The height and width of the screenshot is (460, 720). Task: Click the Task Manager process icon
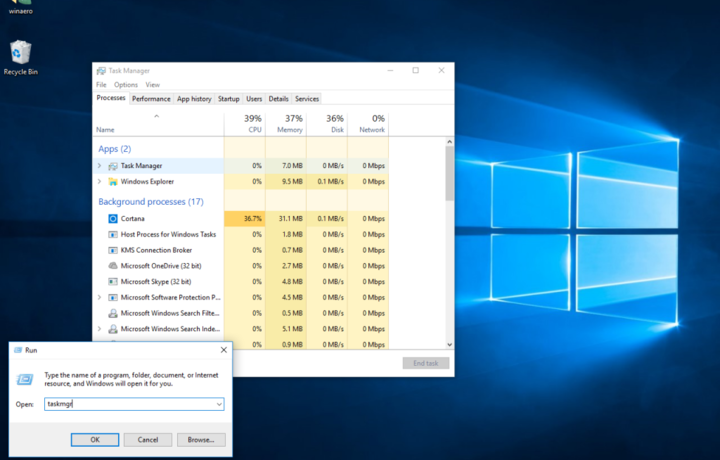[112, 166]
